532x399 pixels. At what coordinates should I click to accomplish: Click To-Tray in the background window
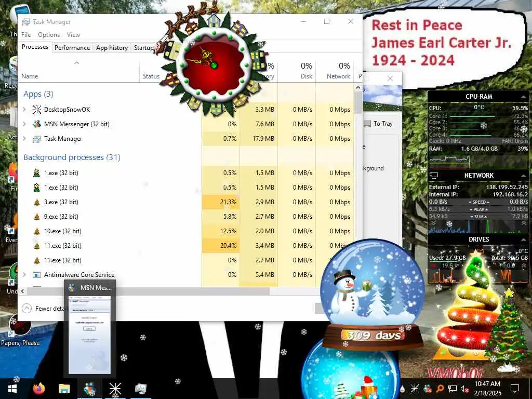coord(378,124)
